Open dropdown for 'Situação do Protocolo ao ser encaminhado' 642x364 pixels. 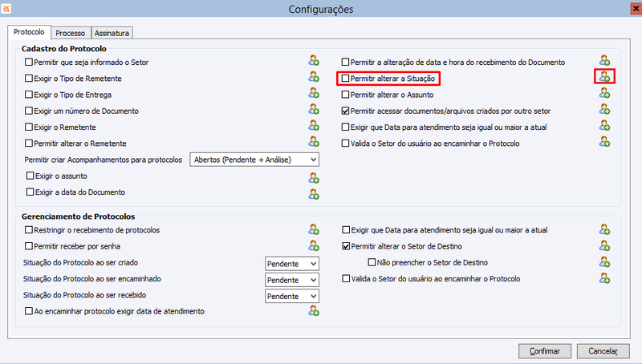292,280
